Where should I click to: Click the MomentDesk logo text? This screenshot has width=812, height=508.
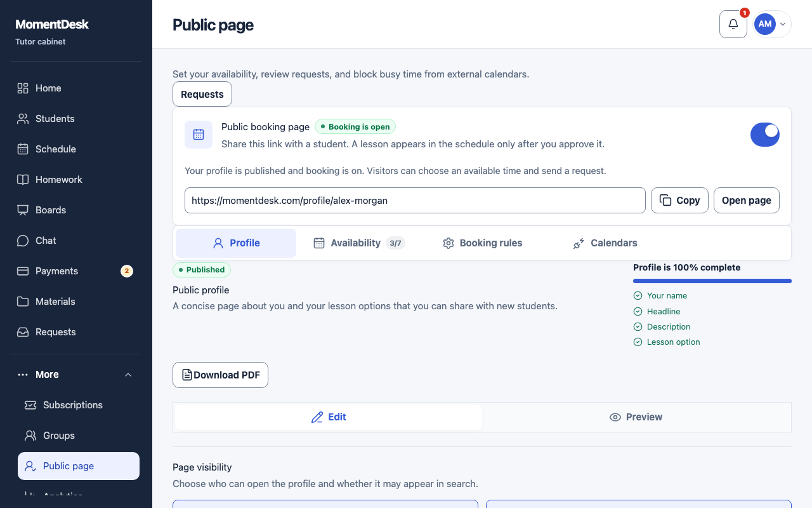[52, 24]
